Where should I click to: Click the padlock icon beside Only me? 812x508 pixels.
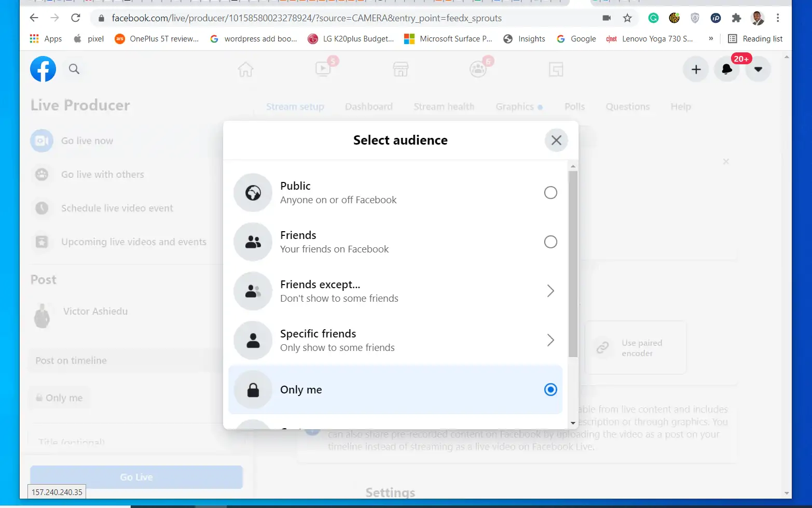coord(253,390)
